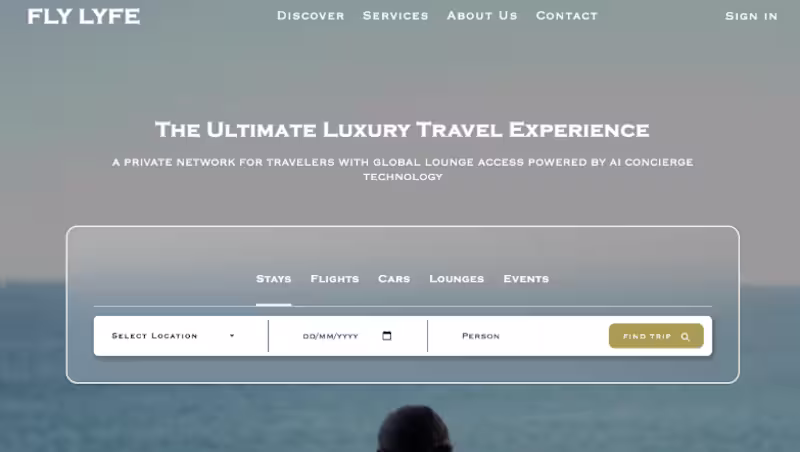Screen dimensions: 800x452
Task: Open the Discover menu item
Action: coord(311,16)
